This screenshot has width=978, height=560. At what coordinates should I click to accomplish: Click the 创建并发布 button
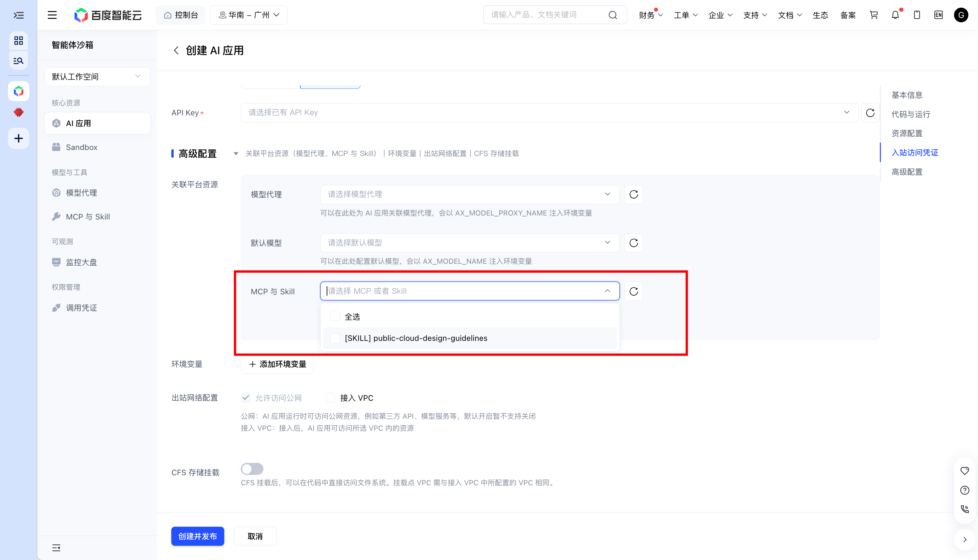[x=197, y=536]
